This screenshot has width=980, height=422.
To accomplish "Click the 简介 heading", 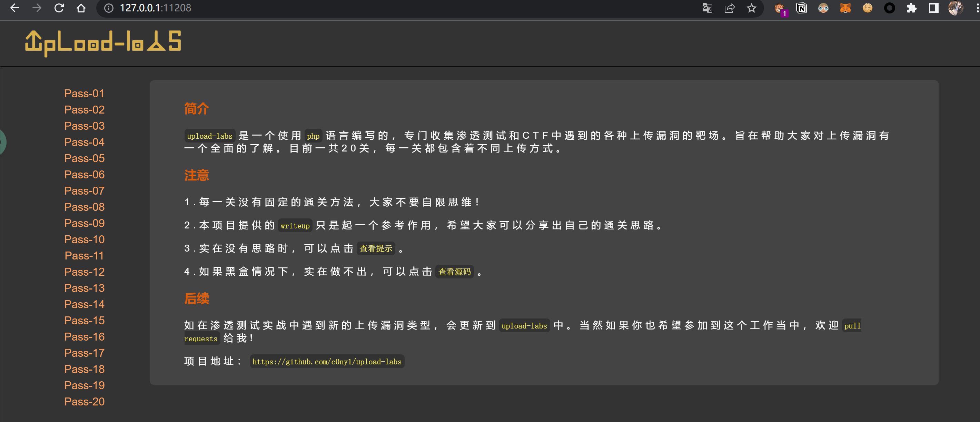I will pos(197,109).
